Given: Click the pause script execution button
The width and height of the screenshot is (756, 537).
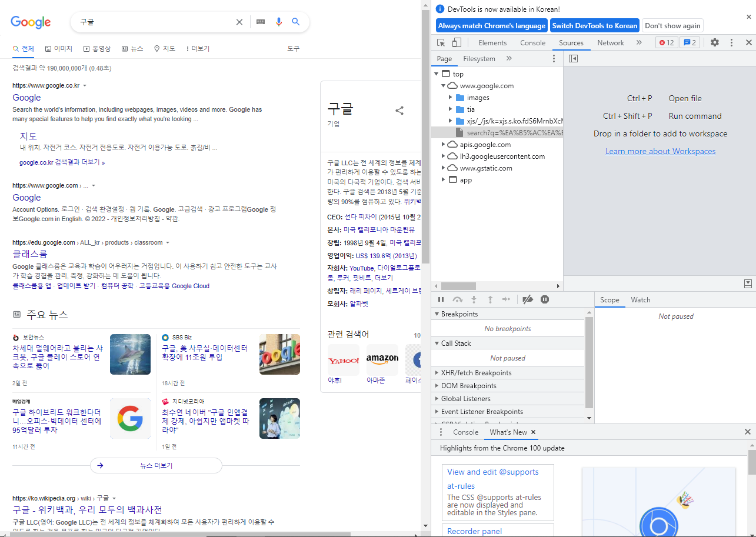Looking at the screenshot, I should click(441, 299).
